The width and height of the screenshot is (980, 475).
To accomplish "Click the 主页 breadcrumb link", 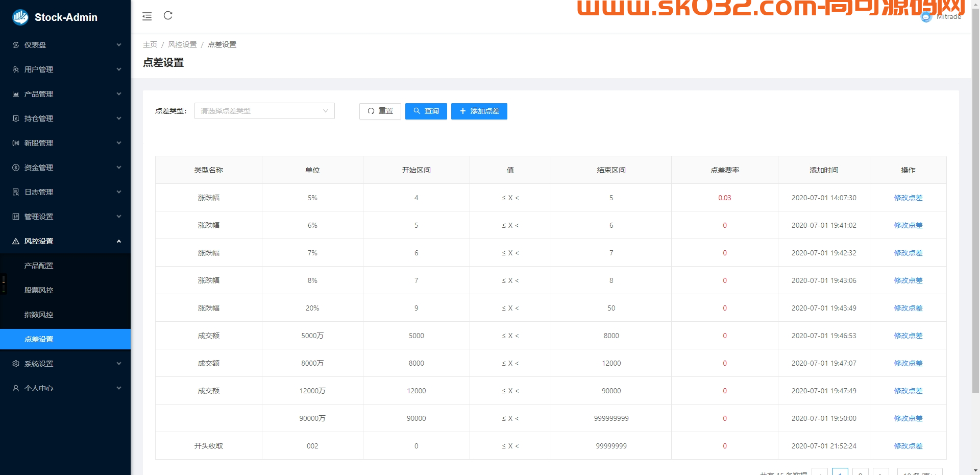I will [150, 44].
